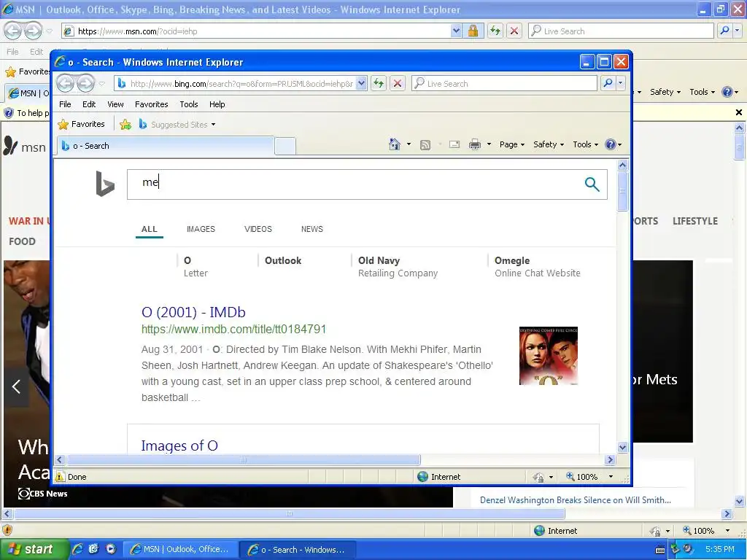This screenshot has height=560, width=747.
Task: Click the RSS feeds icon
Action: coord(425,145)
